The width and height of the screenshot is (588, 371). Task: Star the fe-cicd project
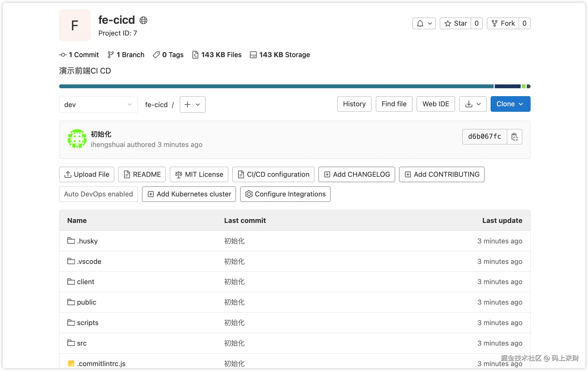click(456, 23)
